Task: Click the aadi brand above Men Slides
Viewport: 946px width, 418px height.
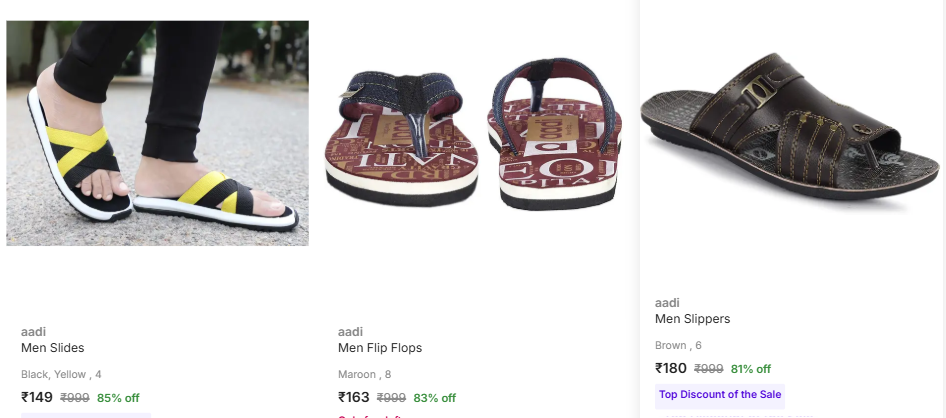Action: (x=33, y=332)
